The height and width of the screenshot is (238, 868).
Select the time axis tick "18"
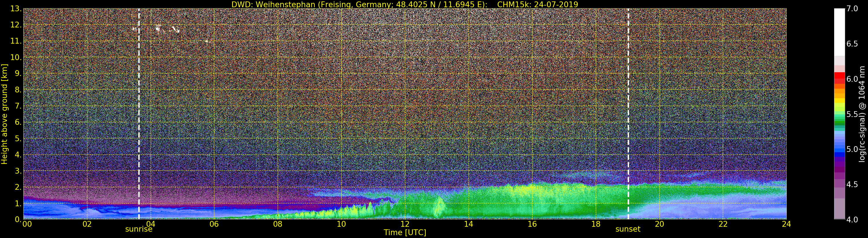[x=596, y=224]
